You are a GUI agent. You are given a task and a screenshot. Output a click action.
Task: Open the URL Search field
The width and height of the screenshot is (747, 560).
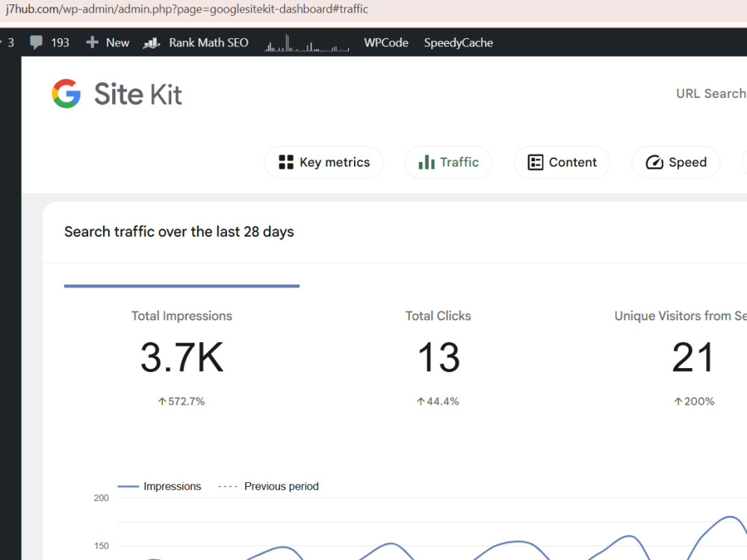pyautogui.click(x=711, y=93)
